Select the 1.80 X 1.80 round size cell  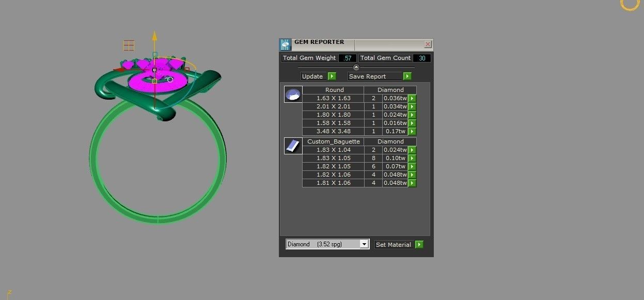[333, 115]
